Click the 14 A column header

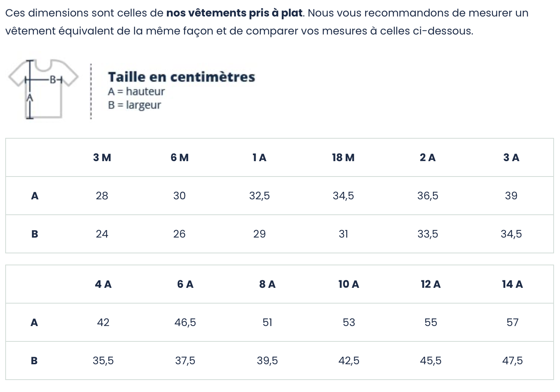512,284
